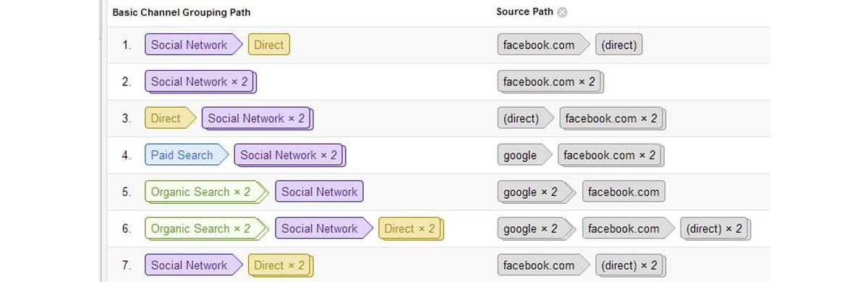Click facebook.com tag in row 5
The height and width of the screenshot is (282, 868).
point(624,192)
